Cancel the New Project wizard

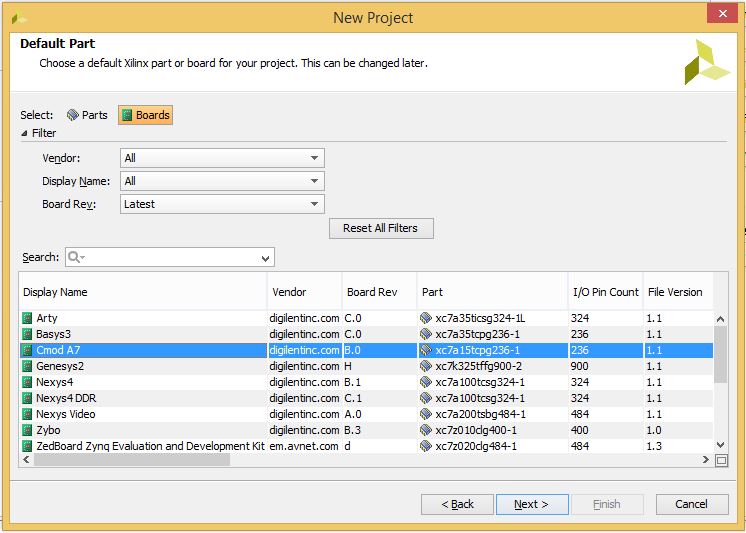692,504
